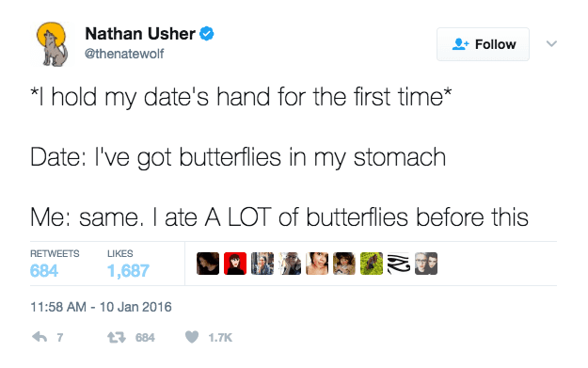Click the red background liker avatar
This screenshot has width=588, height=368.
(235, 264)
